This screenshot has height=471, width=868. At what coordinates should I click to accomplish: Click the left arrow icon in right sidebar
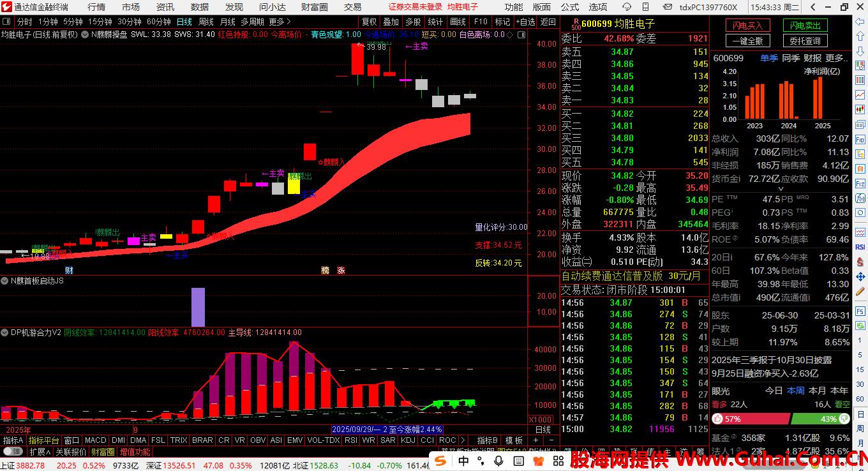pyautogui.click(x=860, y=23)
